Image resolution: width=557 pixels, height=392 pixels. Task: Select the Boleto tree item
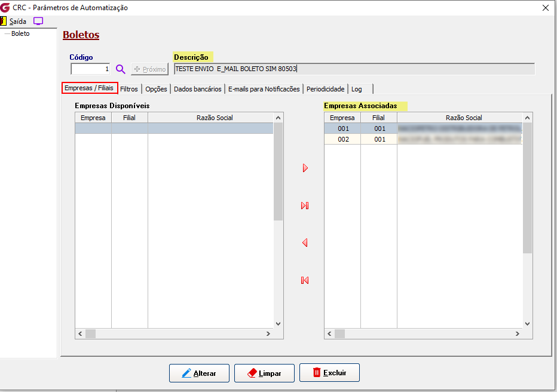coord(20,33)
